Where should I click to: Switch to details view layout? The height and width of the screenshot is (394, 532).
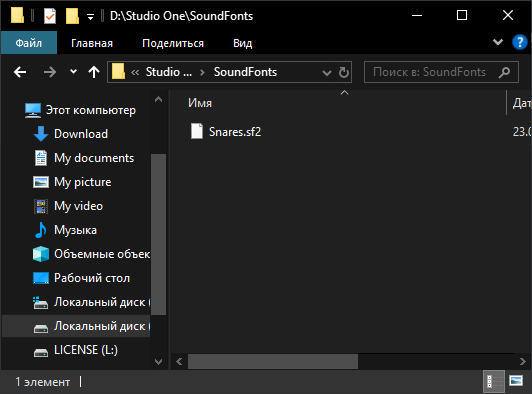(494, 381)
